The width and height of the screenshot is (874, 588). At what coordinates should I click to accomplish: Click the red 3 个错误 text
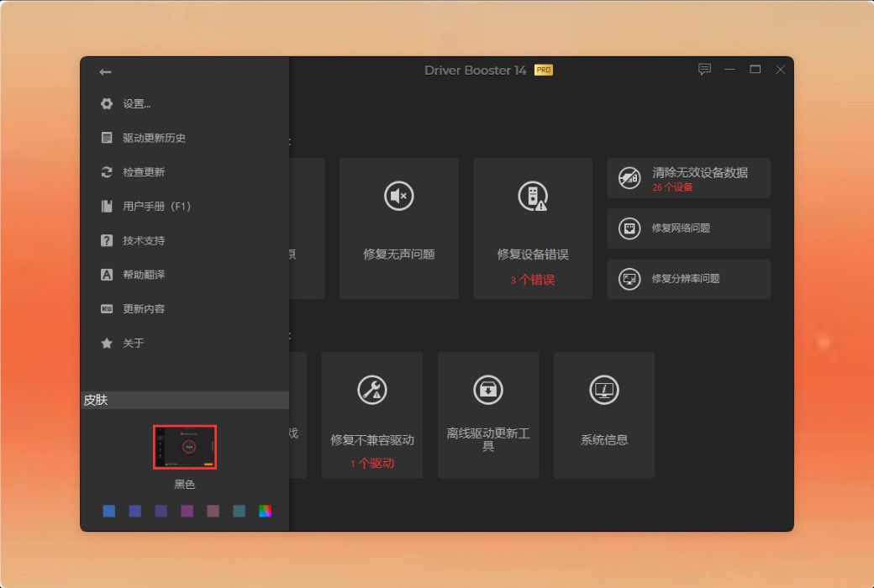tap(532, 280)
